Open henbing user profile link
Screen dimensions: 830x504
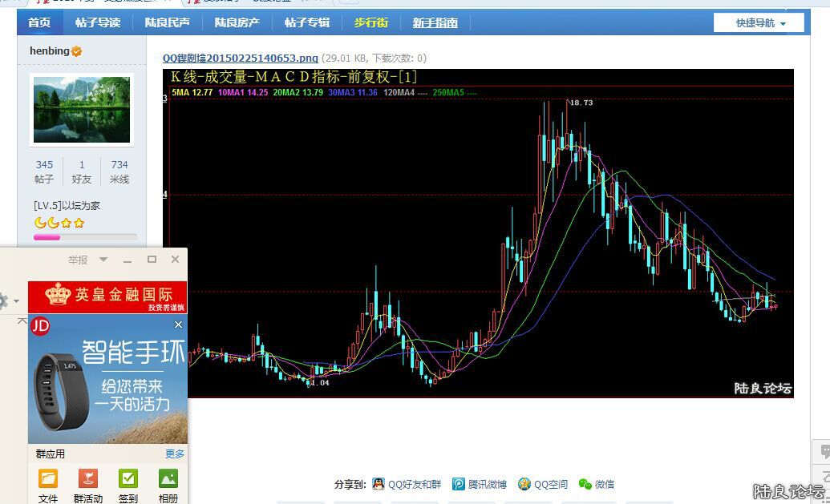(x=50, y=50)
